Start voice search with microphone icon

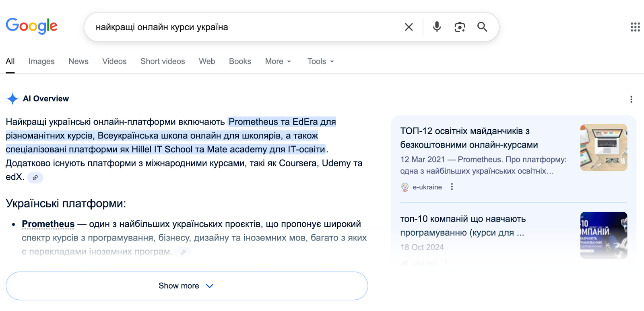coord(437,27)
